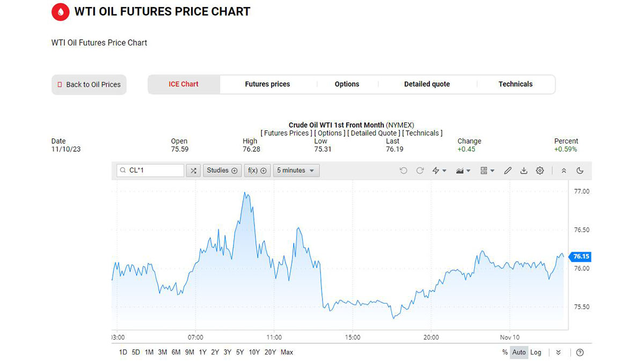Viewport: 644px width, 362px height.
Task: Go back to Oil Prices
Action: (x=89, y=85)
